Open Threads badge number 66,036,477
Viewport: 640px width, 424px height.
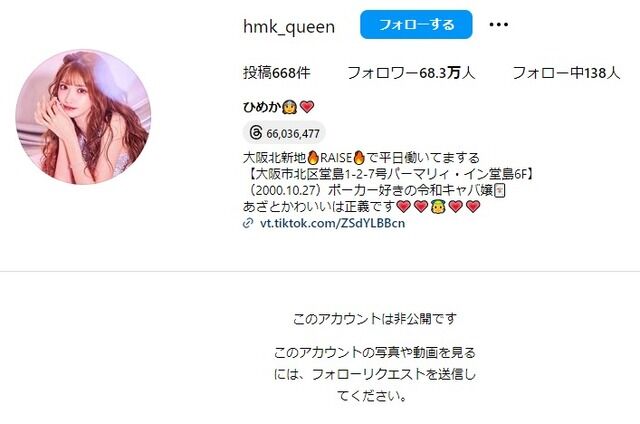pos(284,133)
